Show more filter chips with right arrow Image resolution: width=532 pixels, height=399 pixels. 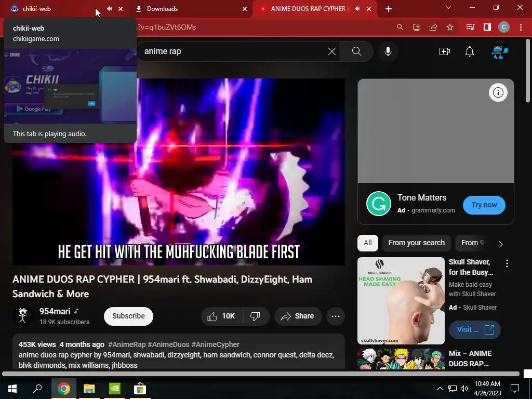click(501, 244)
